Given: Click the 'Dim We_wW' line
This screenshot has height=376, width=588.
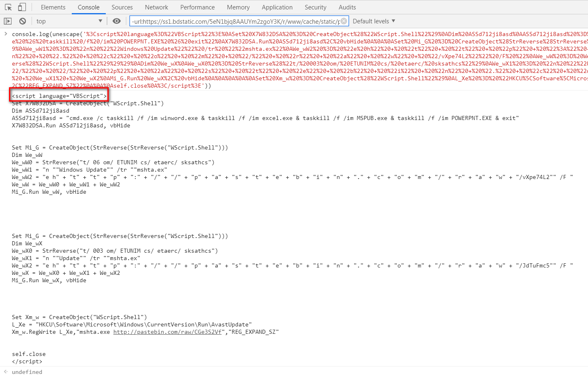Looking at the screenshot, I should (x=27, y=155).
